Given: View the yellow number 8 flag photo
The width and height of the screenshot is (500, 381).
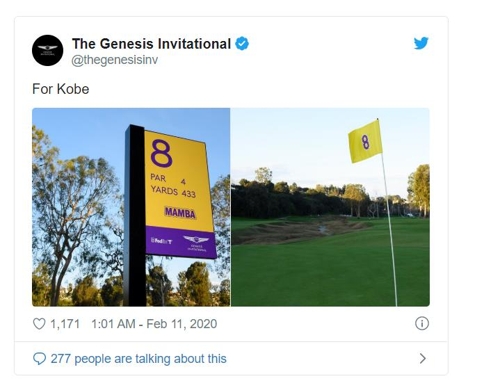Looking at the screenshot, I should point(330,207).
